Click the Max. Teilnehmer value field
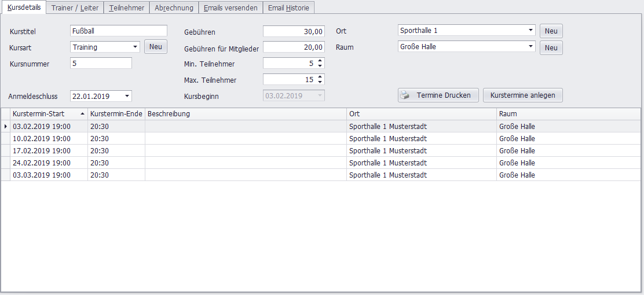The width and height of the screenshot is (644, 295). [x=290, y=80]
